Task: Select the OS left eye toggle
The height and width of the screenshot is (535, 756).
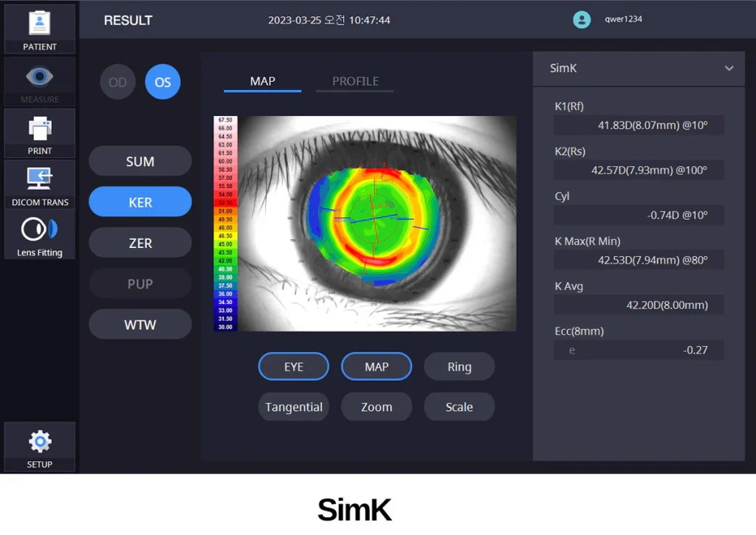Action: click(x=162, y=82)
